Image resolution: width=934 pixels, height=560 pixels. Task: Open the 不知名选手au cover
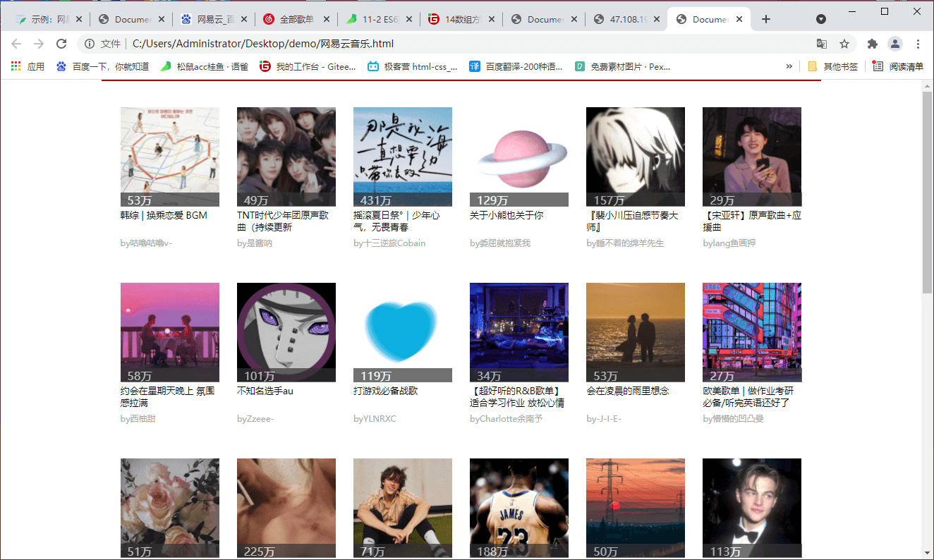(286, 332)
